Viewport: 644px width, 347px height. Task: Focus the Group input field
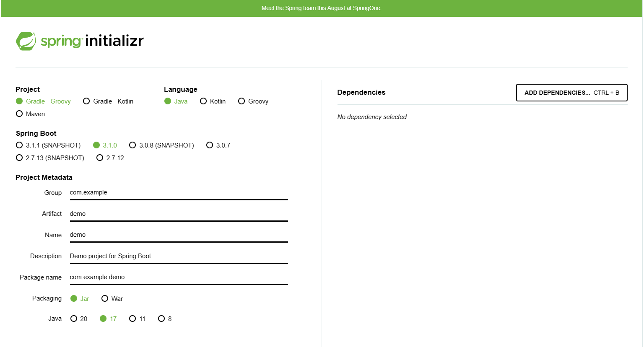[x=179, y=193]
